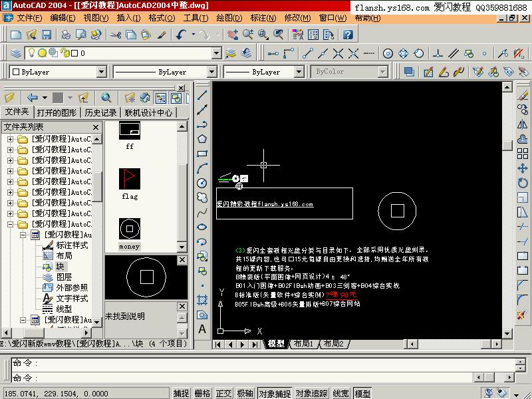
Task: Open the 修改(M) menu
Action: tap(297, 18)
